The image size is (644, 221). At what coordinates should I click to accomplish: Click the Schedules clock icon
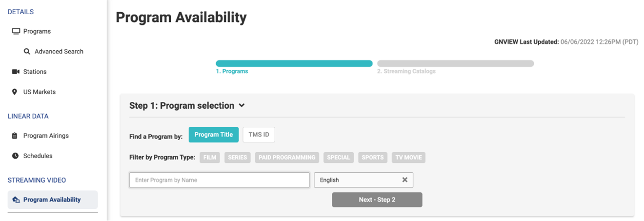tap(15, 156)
